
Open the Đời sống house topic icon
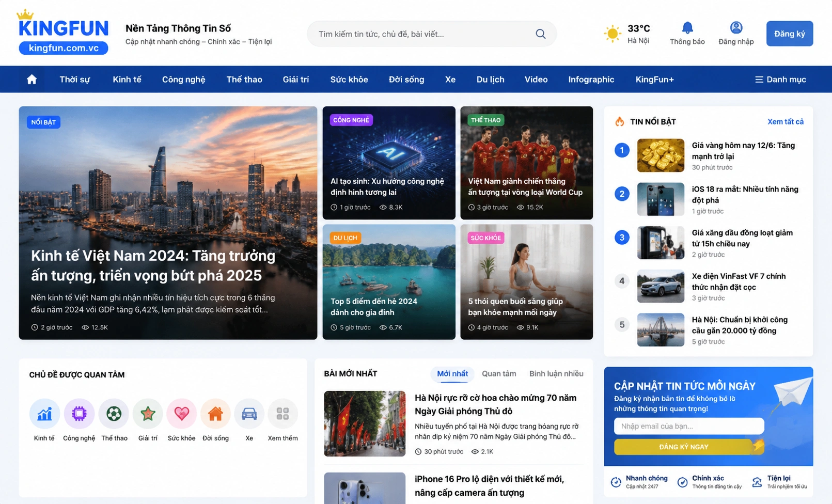tap(215, 414)
